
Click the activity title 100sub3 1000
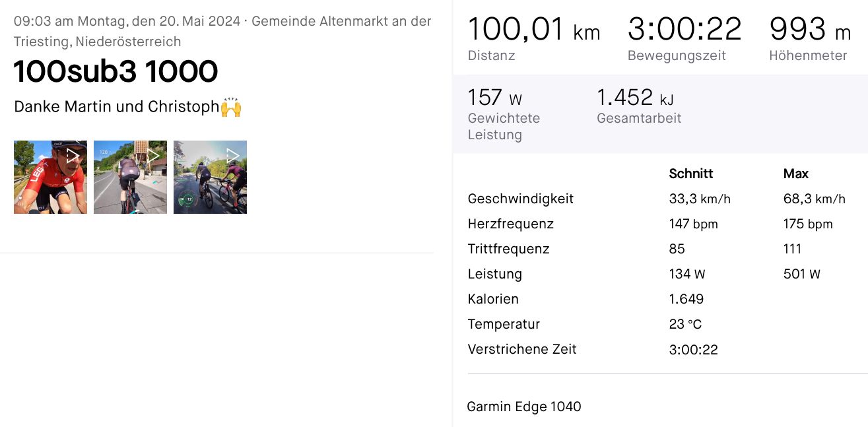116,72
